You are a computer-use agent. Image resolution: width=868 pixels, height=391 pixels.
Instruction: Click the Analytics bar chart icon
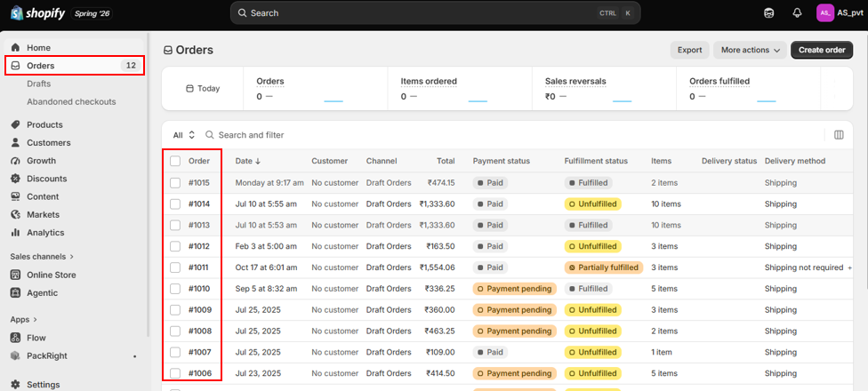point(15,232)
